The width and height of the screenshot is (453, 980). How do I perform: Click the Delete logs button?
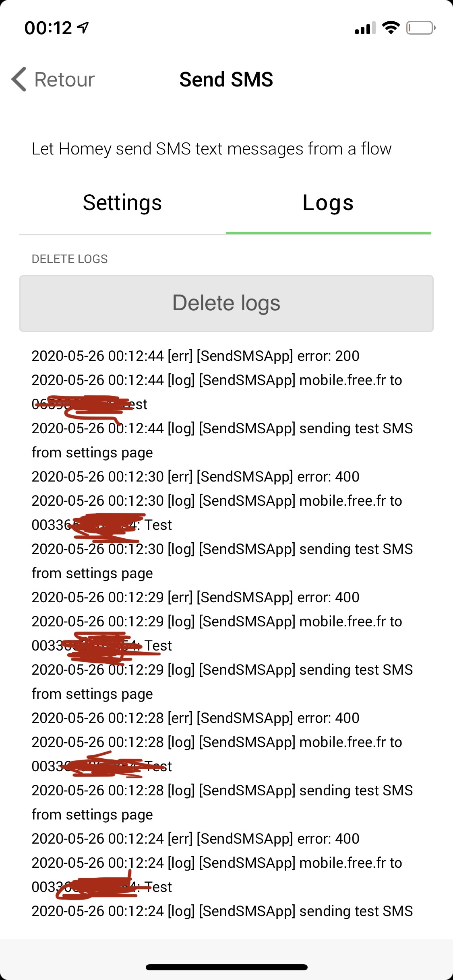point(226,303)
